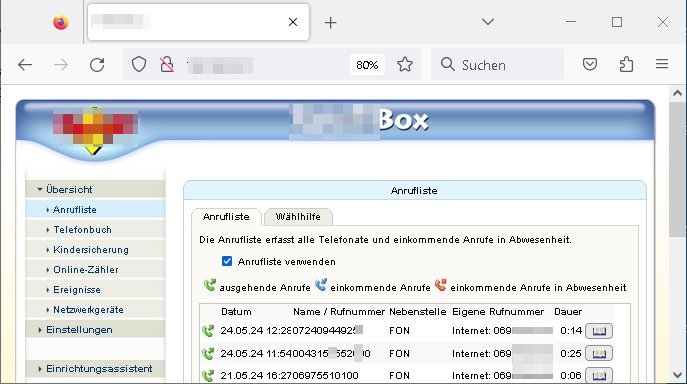This screenshot has width=687, height=384.
Task: Open Telefonbuch in the sidebar
Action: (x=95, y=230)
